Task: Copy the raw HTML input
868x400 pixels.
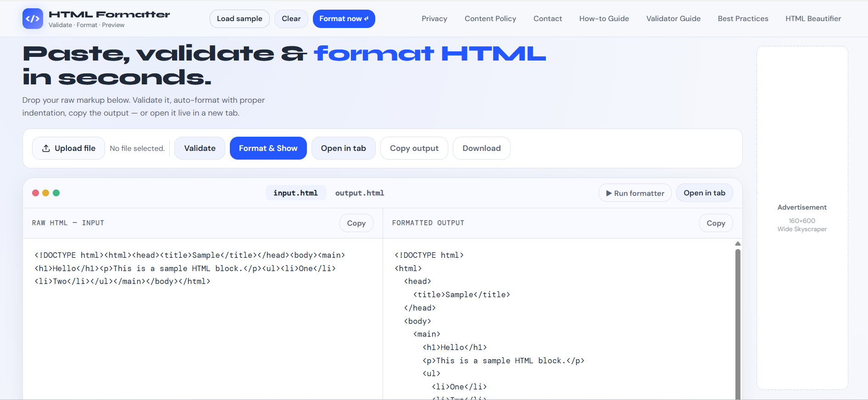Action: (x=356, y=223)
